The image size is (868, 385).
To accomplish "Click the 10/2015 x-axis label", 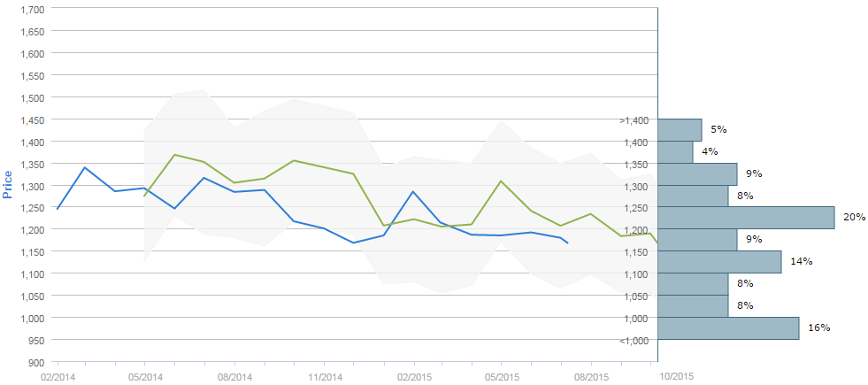I will click(675, 375).
